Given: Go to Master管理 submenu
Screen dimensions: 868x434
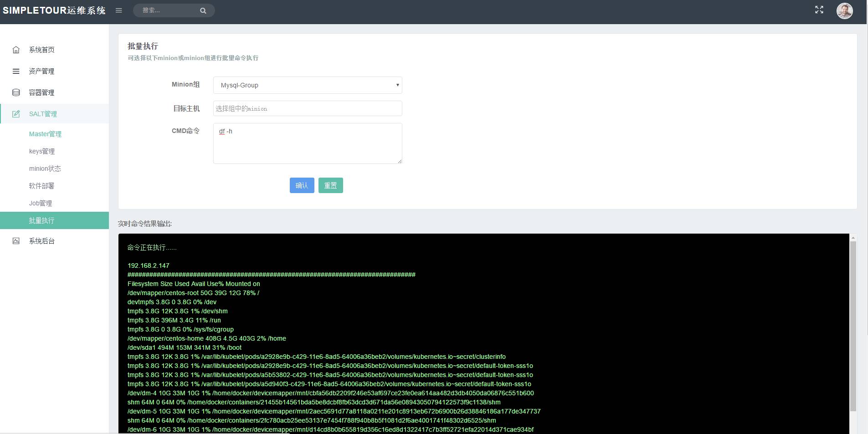Looking at the screenshot, I should (x=45, y=134).
